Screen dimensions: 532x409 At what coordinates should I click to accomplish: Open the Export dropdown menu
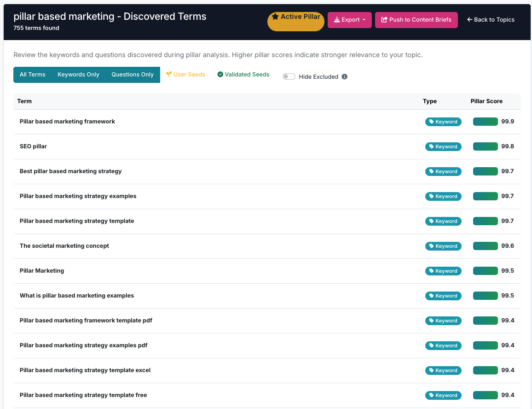pyautogui.click(x=349, y=20)
